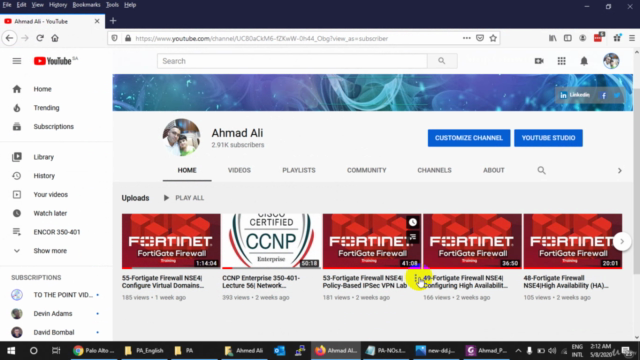Click the Facebook icon on the banner
Viewport: 640px width, 360px height.
tap(603, 96)
